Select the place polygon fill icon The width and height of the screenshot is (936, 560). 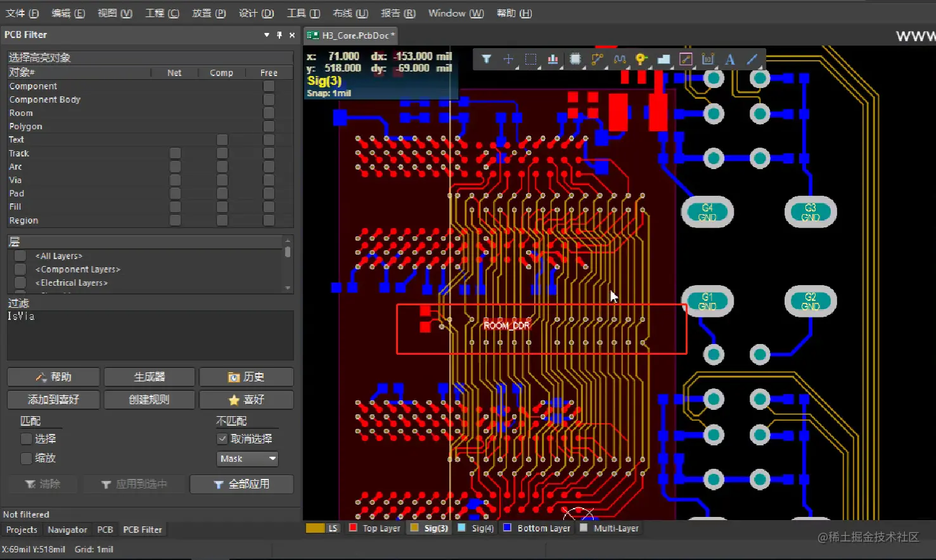point(662,59)
